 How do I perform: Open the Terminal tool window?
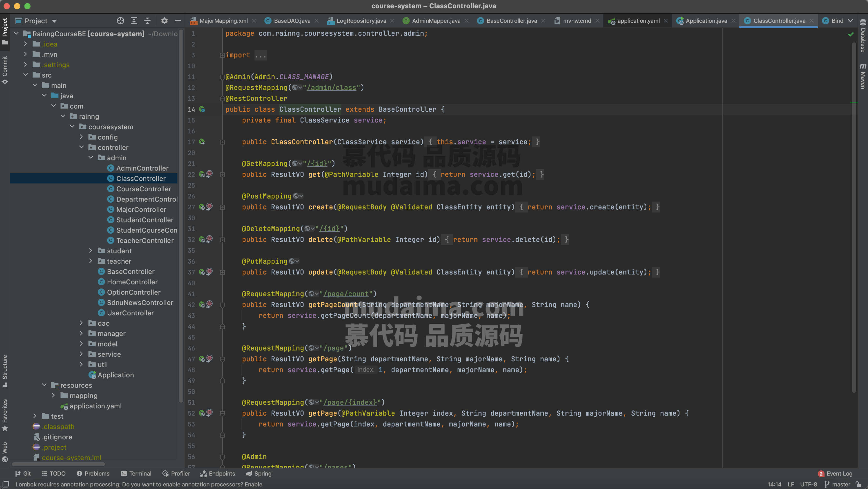(136, 473)
